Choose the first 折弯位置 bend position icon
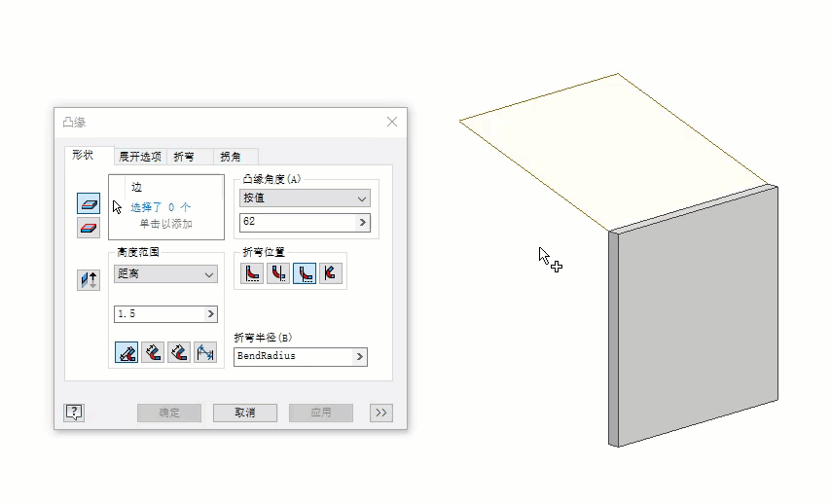Image resolution: width=831 pixels, height=504 pixels. tap(252, 273)
